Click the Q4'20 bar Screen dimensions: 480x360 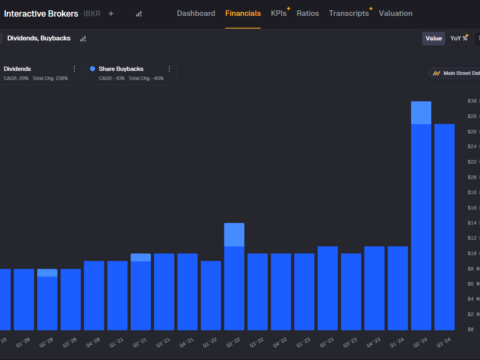94,296
